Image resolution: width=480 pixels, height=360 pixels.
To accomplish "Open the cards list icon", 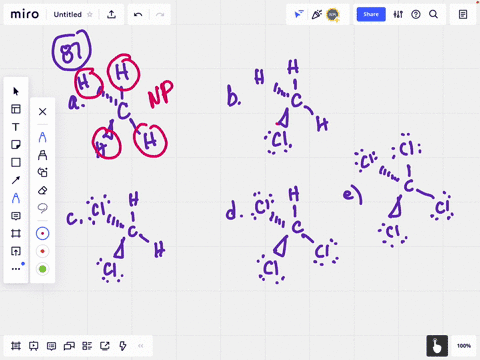I will (87, 346).
